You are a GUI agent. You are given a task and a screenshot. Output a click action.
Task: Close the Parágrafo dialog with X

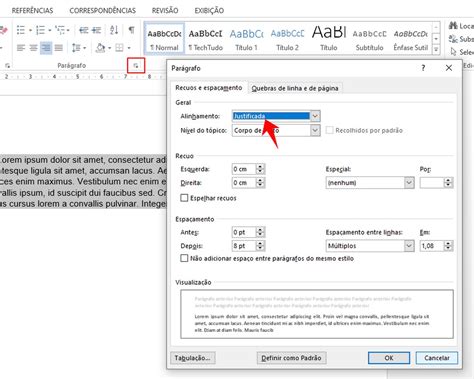tap(449, 68)
